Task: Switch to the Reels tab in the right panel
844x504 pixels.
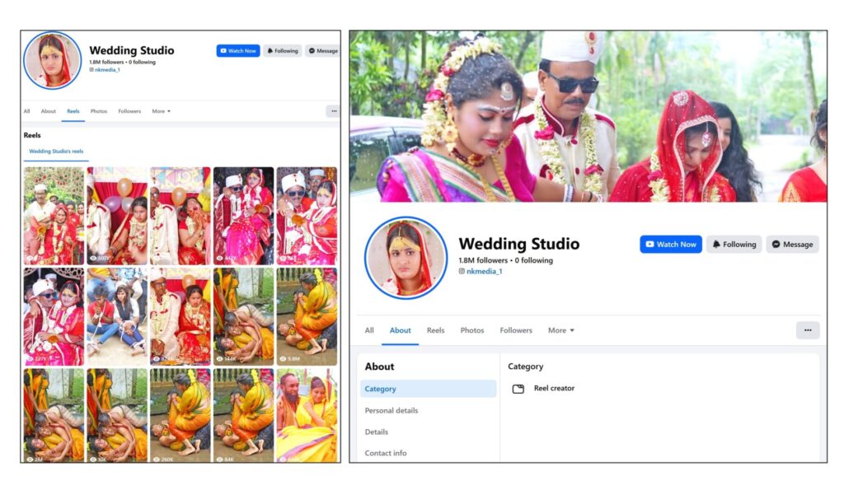Action: pyautogui.click(x=435, y=330)
